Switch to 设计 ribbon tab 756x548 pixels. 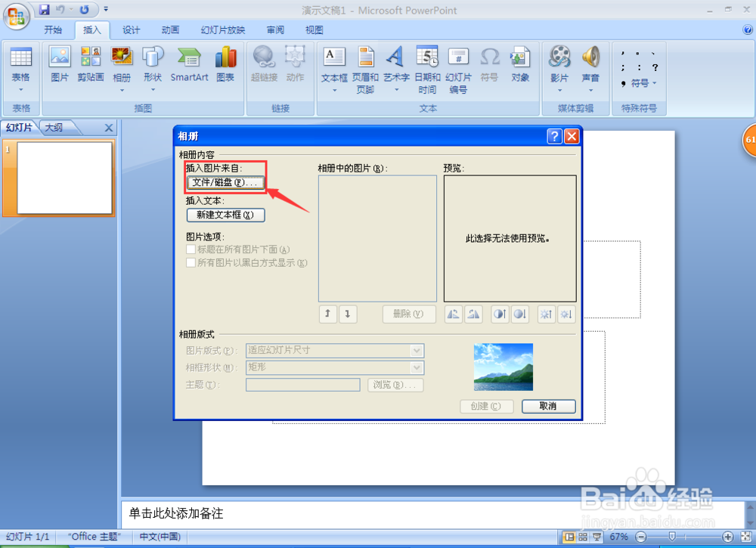point(131,30)
